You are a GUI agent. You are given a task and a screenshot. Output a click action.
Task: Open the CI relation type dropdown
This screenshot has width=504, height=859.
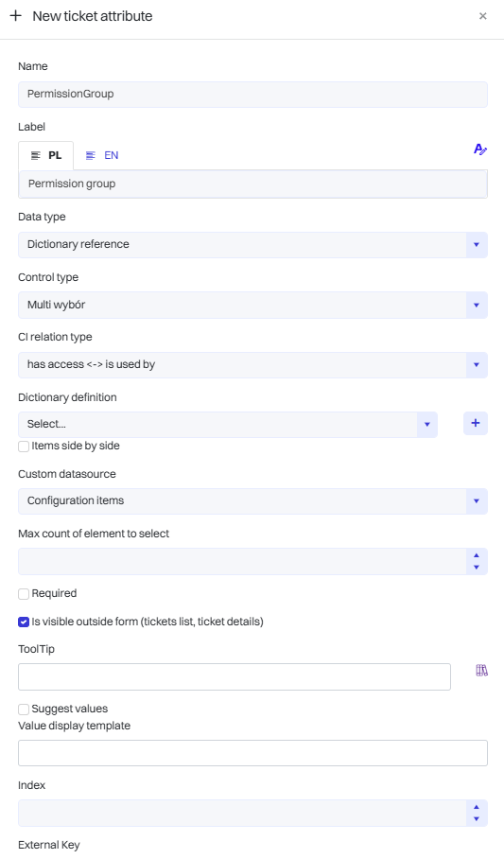click(x=252, y=365)
